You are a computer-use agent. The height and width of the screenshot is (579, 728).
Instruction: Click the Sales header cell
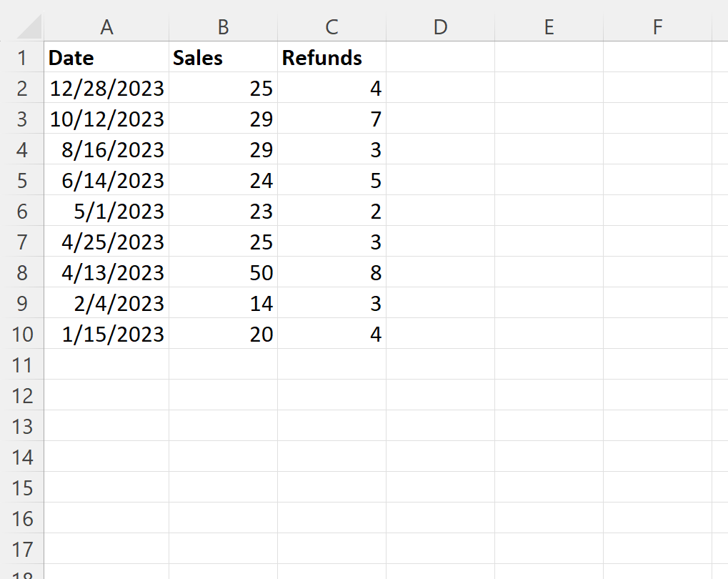223,58
